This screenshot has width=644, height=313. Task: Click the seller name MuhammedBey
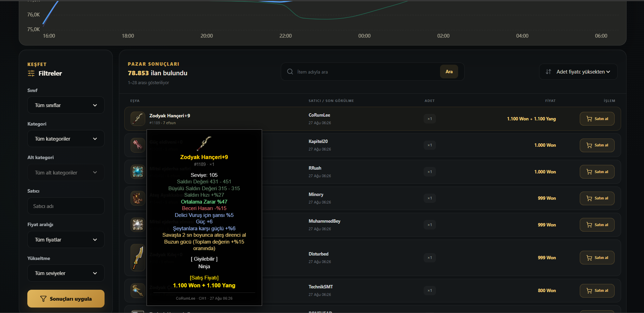point(325,221)
